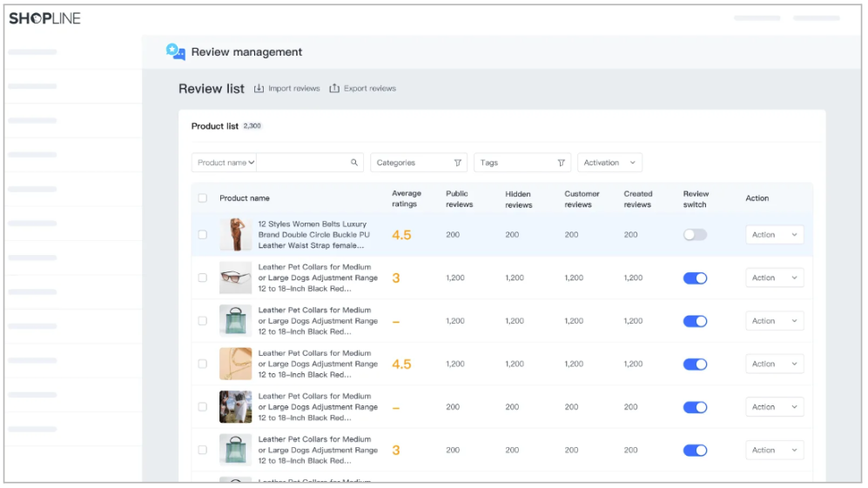Open Action dropdown for the sunglasses product row

pyautogui.click(x=775, y=277)
